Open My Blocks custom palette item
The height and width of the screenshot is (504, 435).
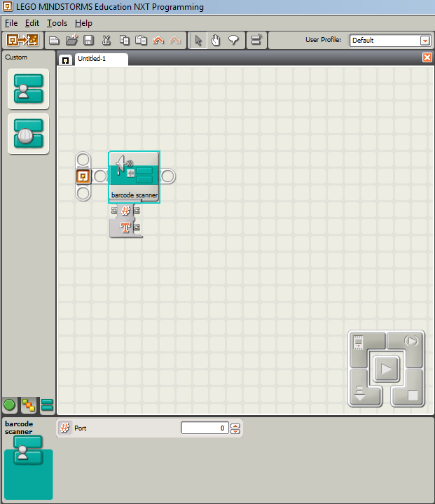[x=28, y=89]
